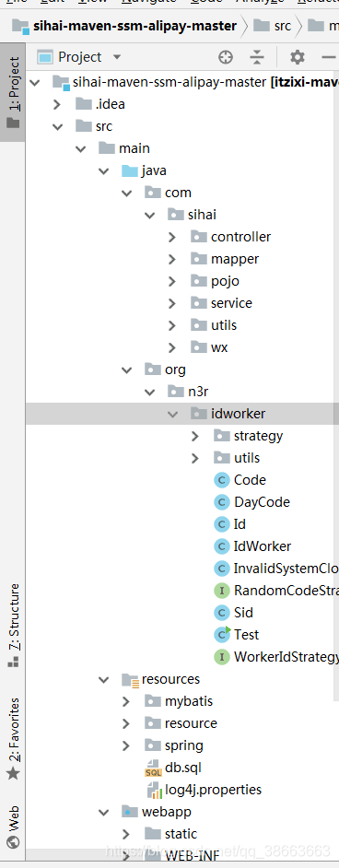The image size is (339, 868).
Task: Expand the static folder arrow
Action: coord(126,834)
